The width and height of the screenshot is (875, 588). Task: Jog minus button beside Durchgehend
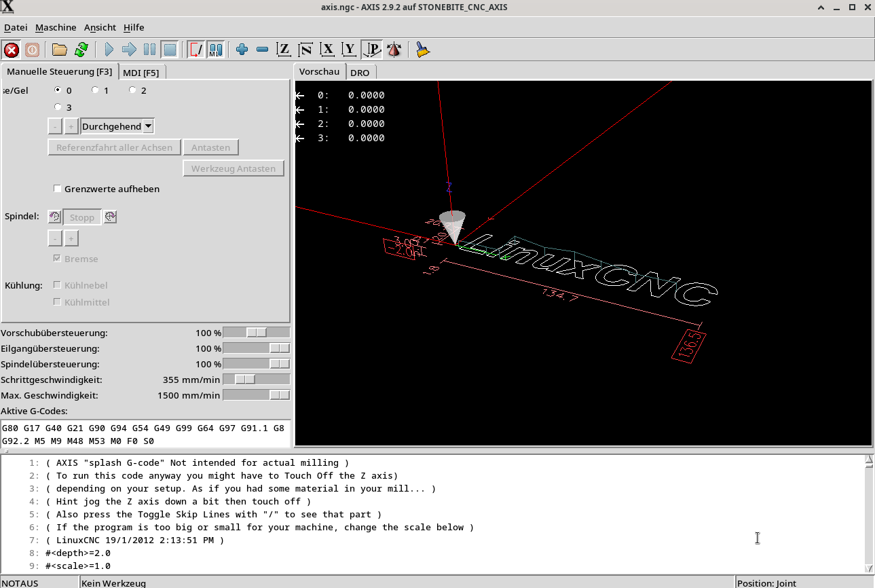tap(55, 126)
